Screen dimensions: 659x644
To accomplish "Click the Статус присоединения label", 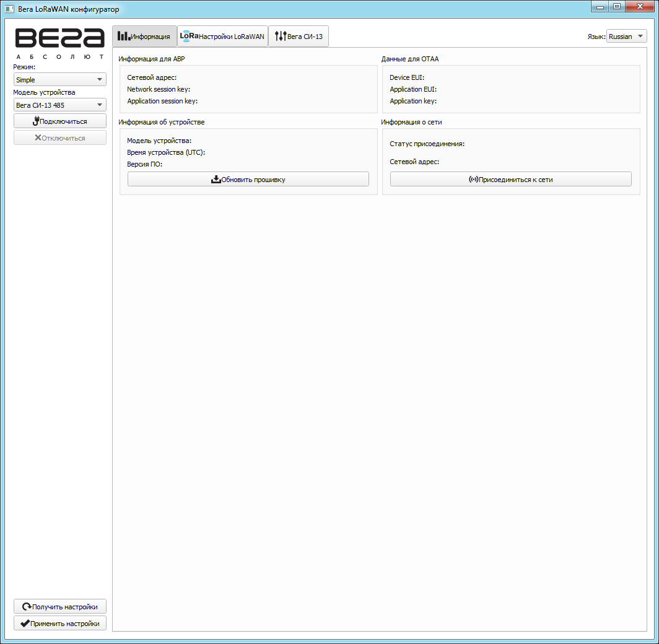I will pos(427,144).
